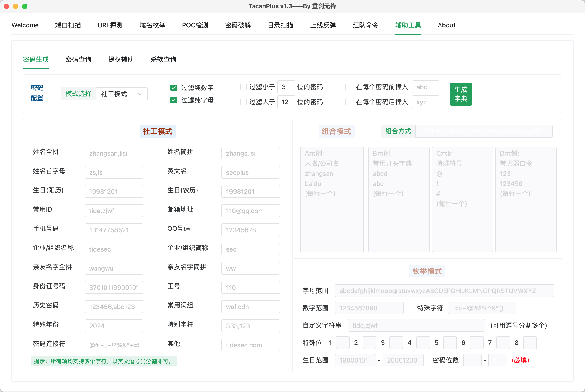
Task: Uncheck the 过滤纯数字 checkbox
Action: coord(174,88)
